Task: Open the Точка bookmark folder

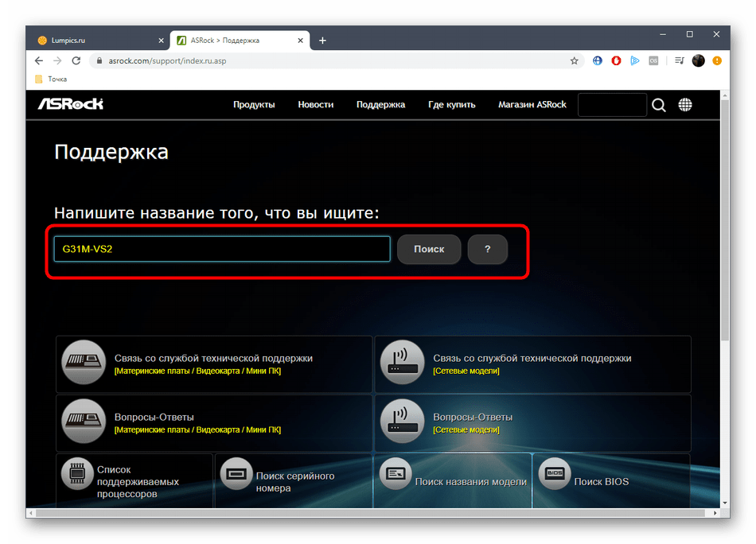Action: (51, 80)
